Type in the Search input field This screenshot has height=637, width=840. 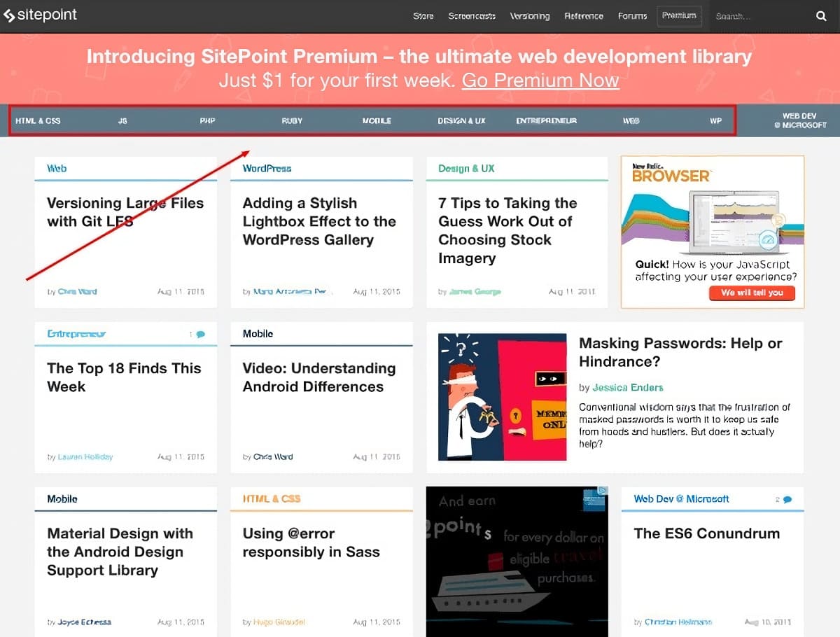click(759, 16)
